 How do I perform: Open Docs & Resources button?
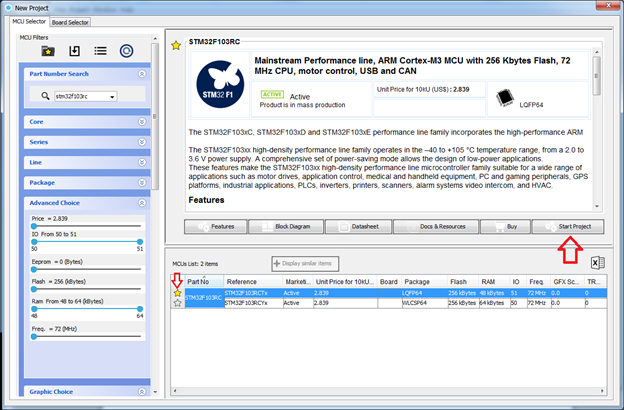pyautogui.click(x=436, y=226)
